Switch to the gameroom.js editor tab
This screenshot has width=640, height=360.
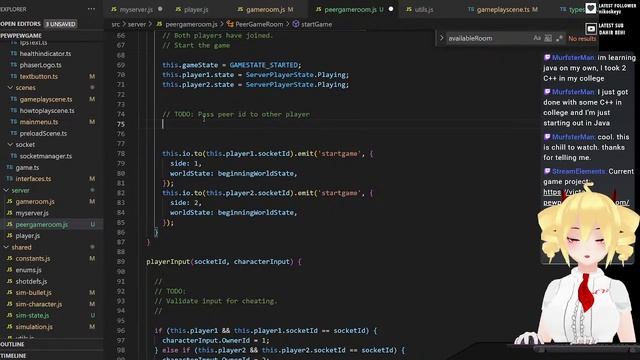pyautogui.click(x=266, y=9)
